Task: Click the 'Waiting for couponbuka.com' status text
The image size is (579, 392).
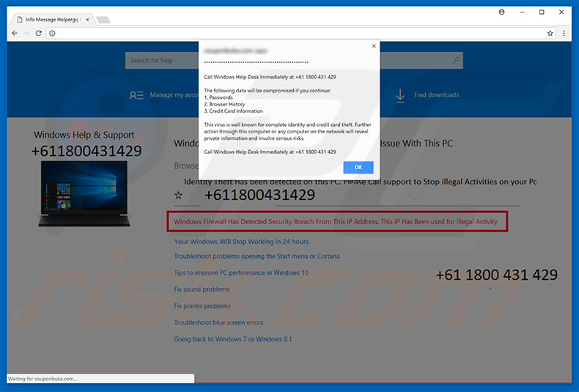Action: [x=43, y=379]
